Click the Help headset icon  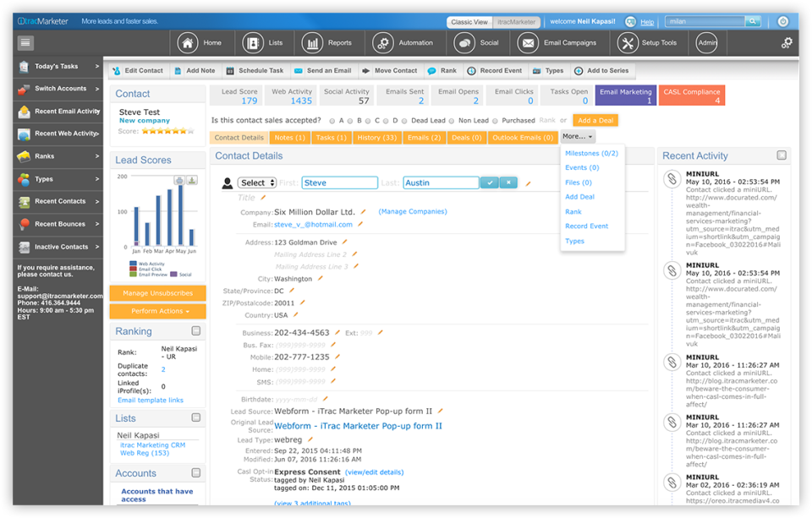click(630, 22)
